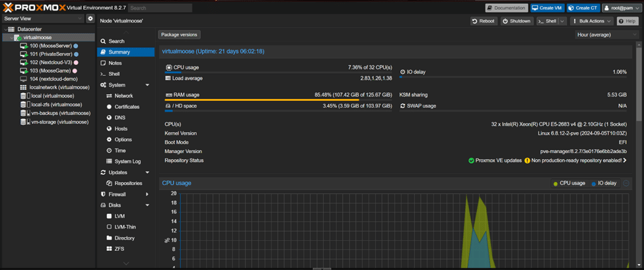Click the Package versions button

pyautogui.click(x=179, y=35)
